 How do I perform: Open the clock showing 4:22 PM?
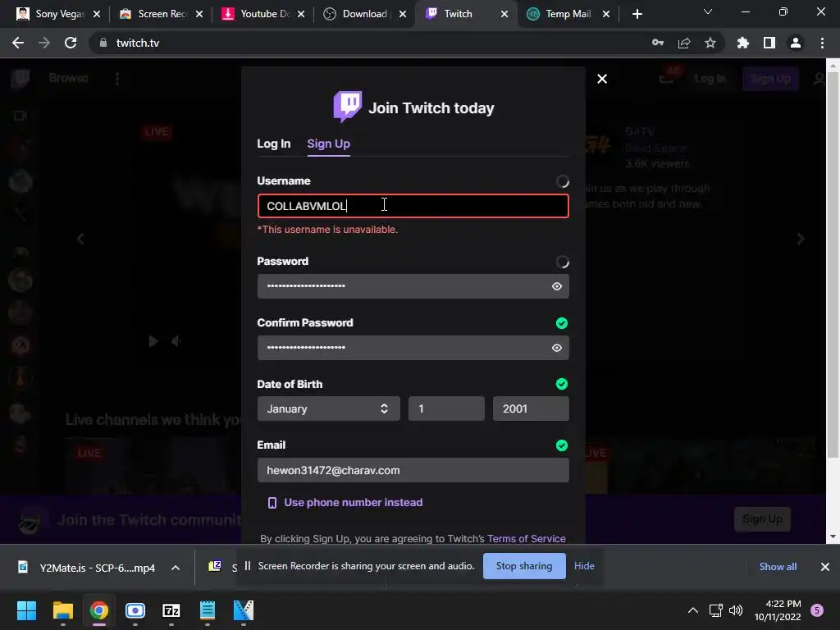click(778, 610)
